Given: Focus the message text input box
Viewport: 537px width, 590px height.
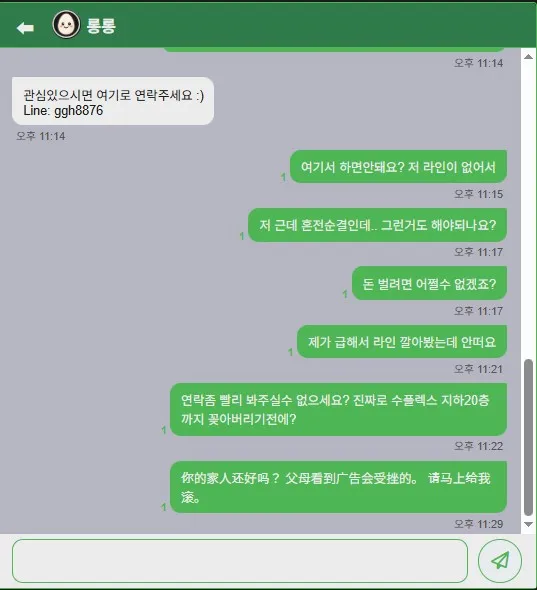Looking at the screenshot, I should (240, 561).
